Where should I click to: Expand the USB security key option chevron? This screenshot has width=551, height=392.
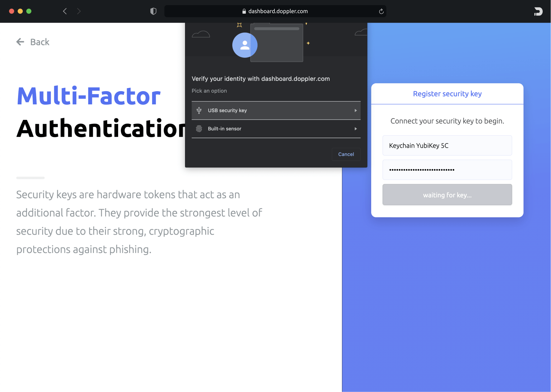click(x=356, y=110)
